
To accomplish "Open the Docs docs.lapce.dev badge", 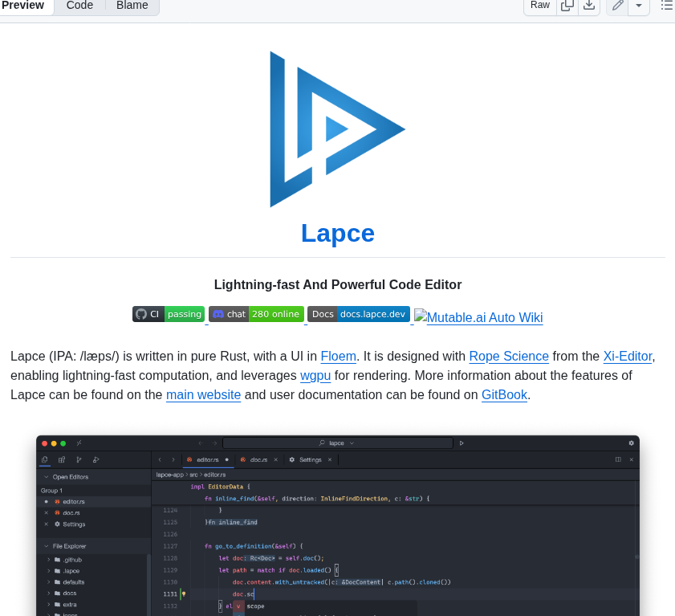I will tap(359, 314).
